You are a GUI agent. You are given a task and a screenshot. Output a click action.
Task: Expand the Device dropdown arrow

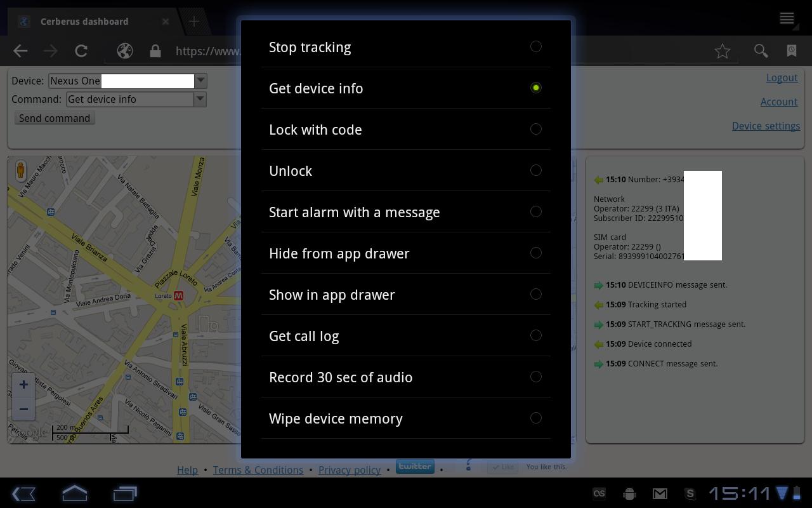[x=200, y=81]
